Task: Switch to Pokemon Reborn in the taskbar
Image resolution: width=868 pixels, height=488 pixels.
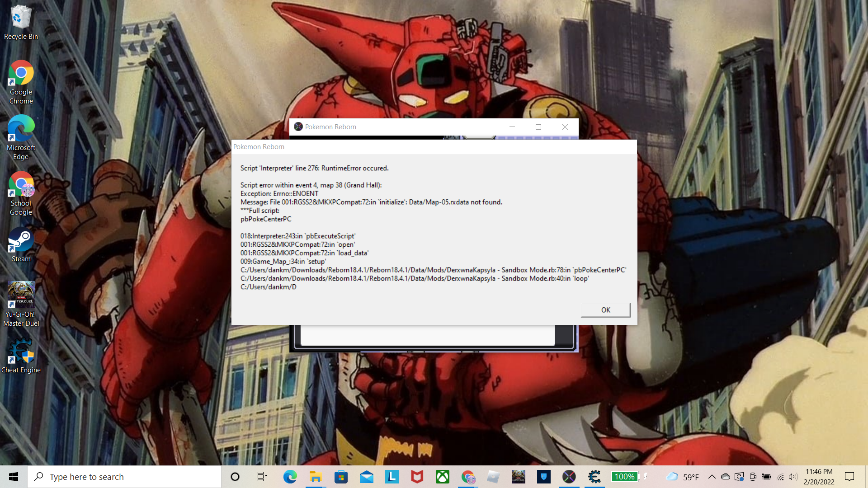Action: (569, 477)
